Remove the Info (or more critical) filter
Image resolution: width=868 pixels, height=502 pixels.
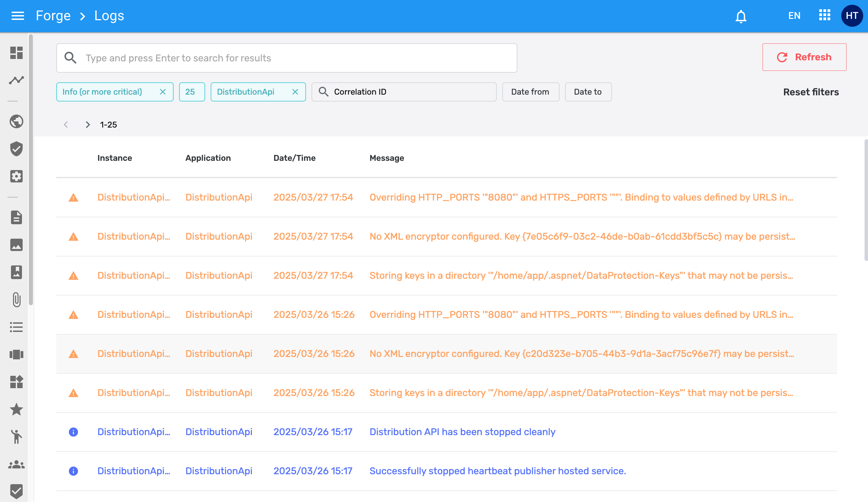pyautogui.click(x=163, y=92)
